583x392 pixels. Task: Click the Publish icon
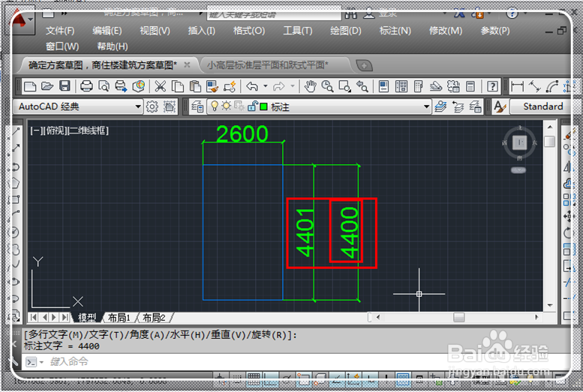[121, 87]
